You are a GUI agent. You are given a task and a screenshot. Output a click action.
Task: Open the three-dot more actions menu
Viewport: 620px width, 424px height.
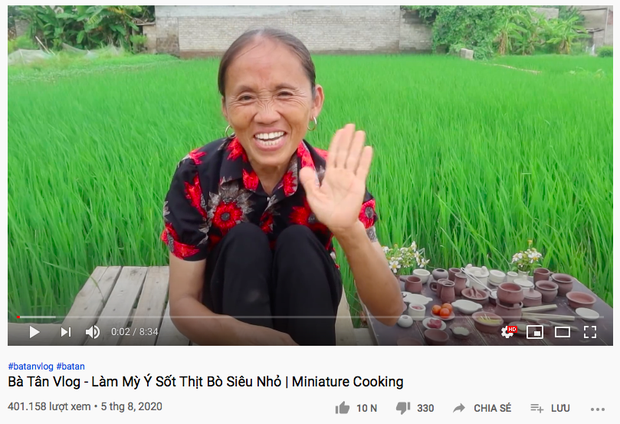(597, 409)
